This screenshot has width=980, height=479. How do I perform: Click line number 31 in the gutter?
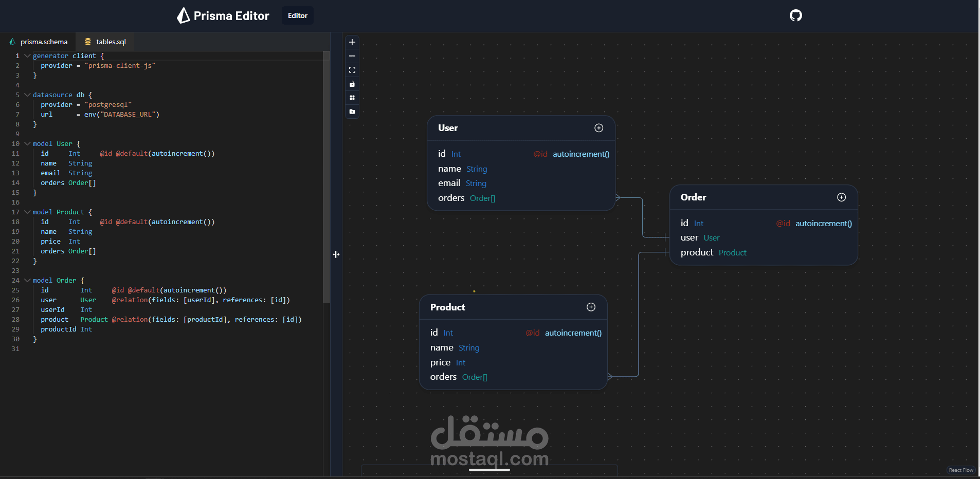click(x=15, y=348)
